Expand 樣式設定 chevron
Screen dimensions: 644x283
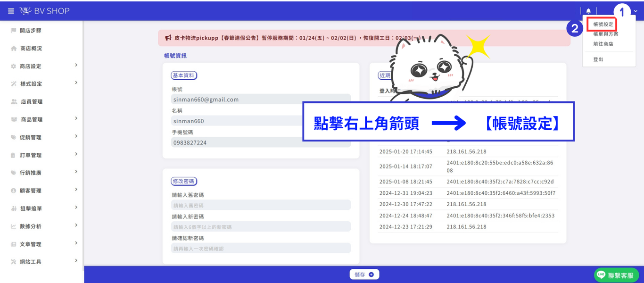(x=76, y=83)
